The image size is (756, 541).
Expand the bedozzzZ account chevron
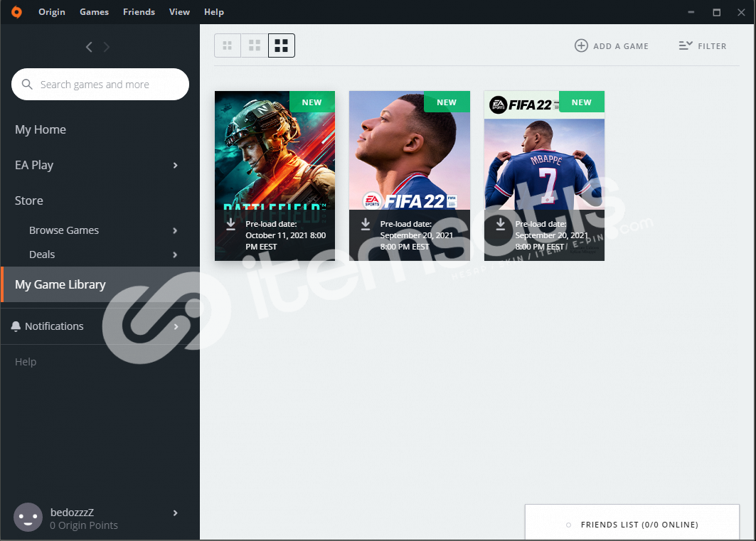pyautogui.click(x=175, y=513)
